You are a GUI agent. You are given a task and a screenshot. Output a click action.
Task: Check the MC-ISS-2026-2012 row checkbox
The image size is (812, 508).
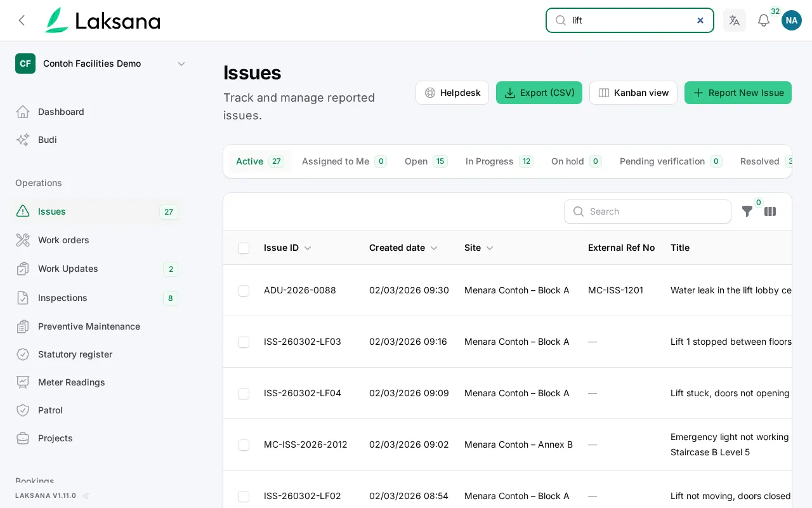point(244,445)
